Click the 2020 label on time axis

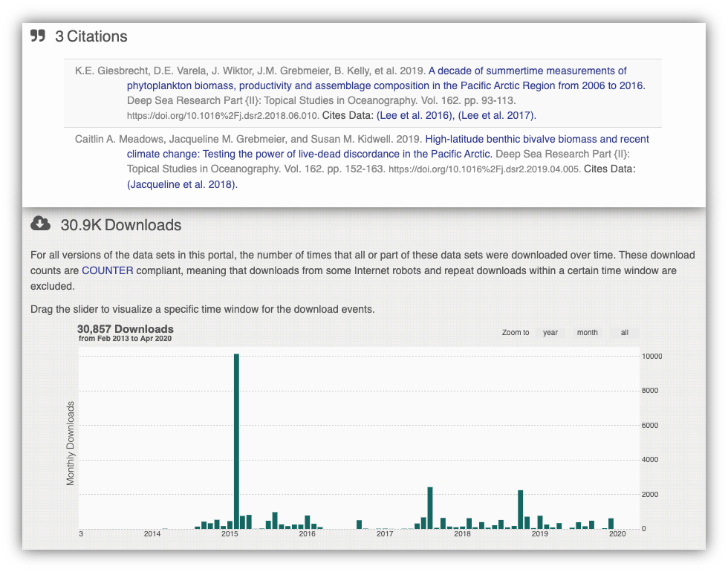coord(617,534)
